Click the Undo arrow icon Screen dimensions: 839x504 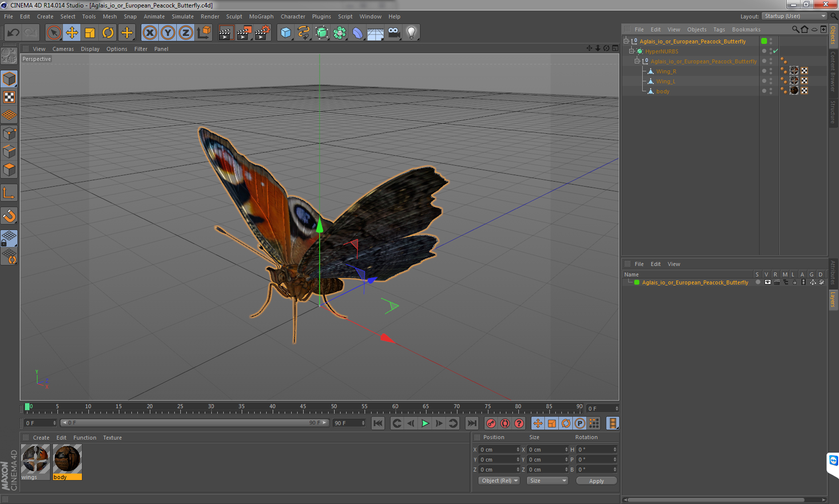click(13, 33)
